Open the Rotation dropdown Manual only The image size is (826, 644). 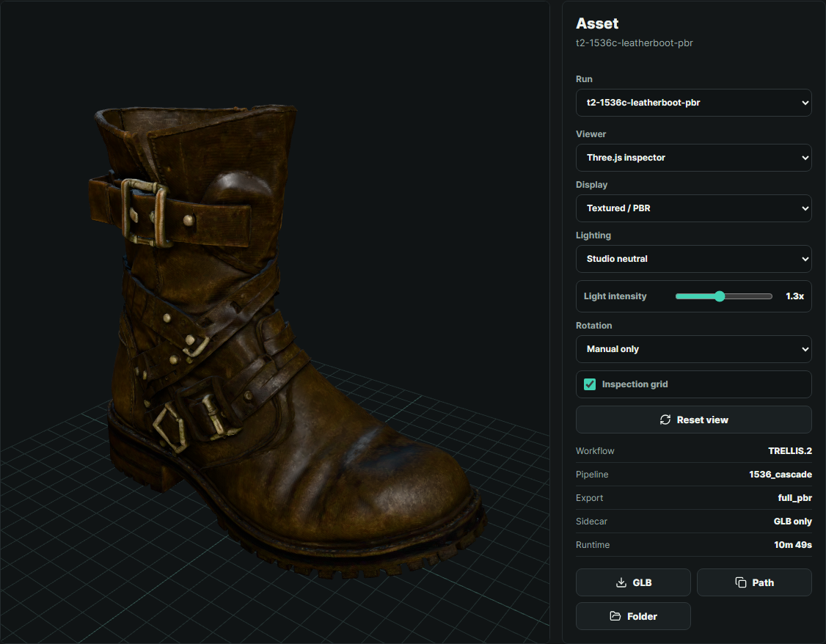click(693, 349)
